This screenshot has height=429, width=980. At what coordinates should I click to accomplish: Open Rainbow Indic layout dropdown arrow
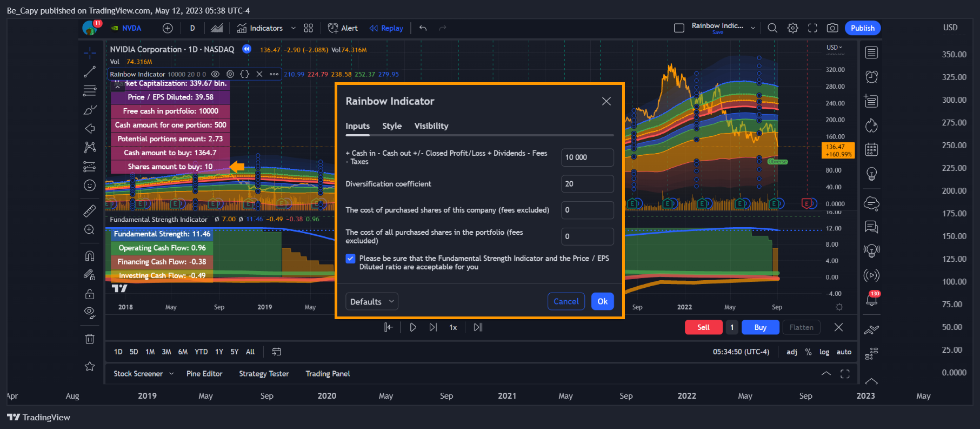point(753,28)
